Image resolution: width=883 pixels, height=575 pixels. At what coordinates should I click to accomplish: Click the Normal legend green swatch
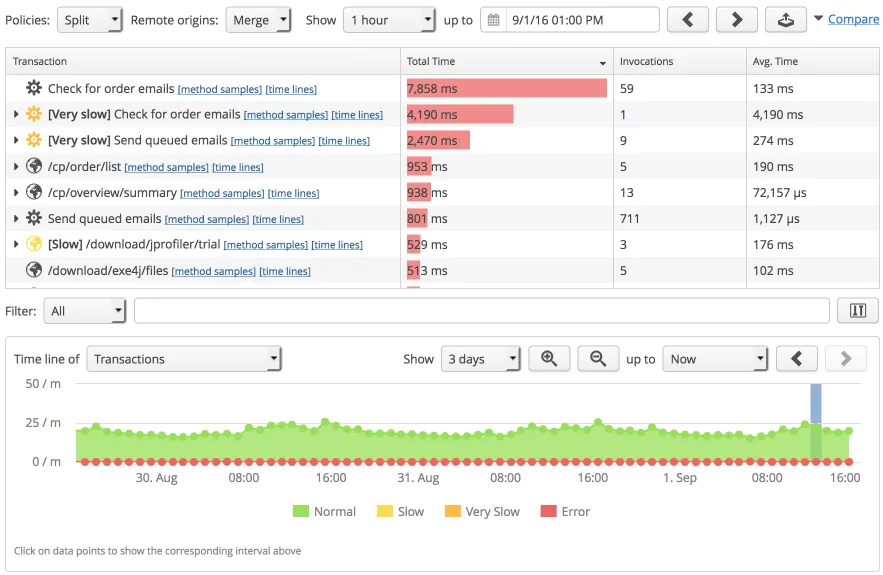click(x=301, y=511)
